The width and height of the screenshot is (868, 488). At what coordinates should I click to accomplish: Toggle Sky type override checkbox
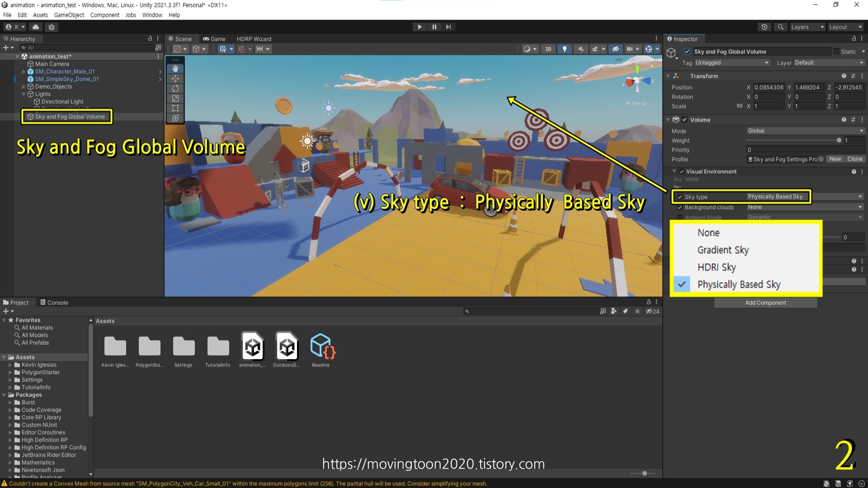[679, 197]
